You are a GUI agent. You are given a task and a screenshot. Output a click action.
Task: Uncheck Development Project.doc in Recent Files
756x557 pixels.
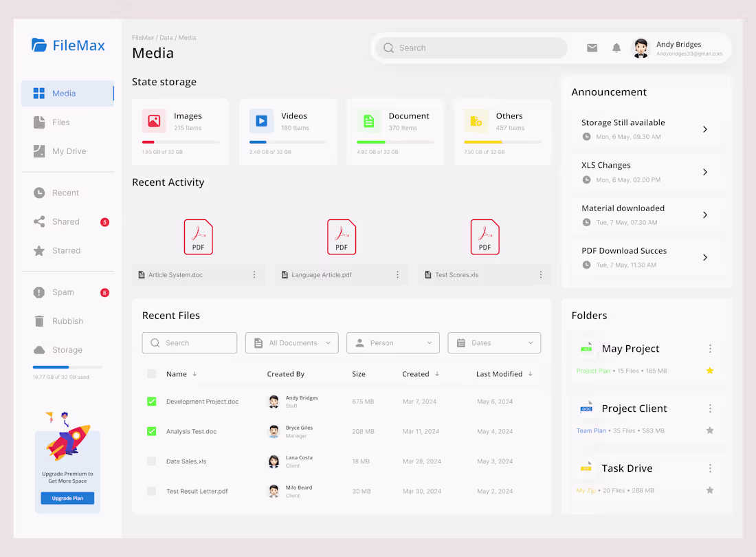coord(151,401)
